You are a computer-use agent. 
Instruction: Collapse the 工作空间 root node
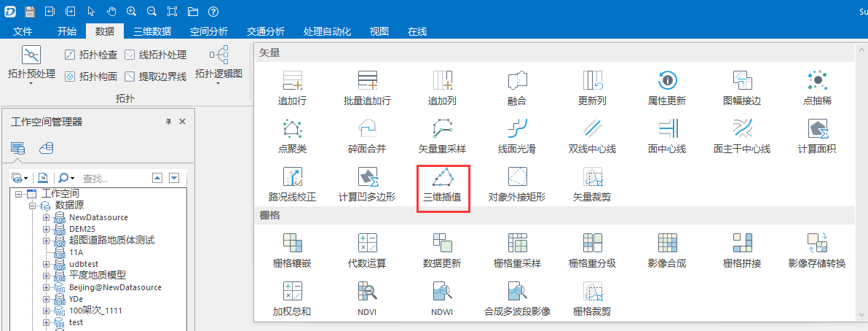pyautogui.click(x=19, y=194)
